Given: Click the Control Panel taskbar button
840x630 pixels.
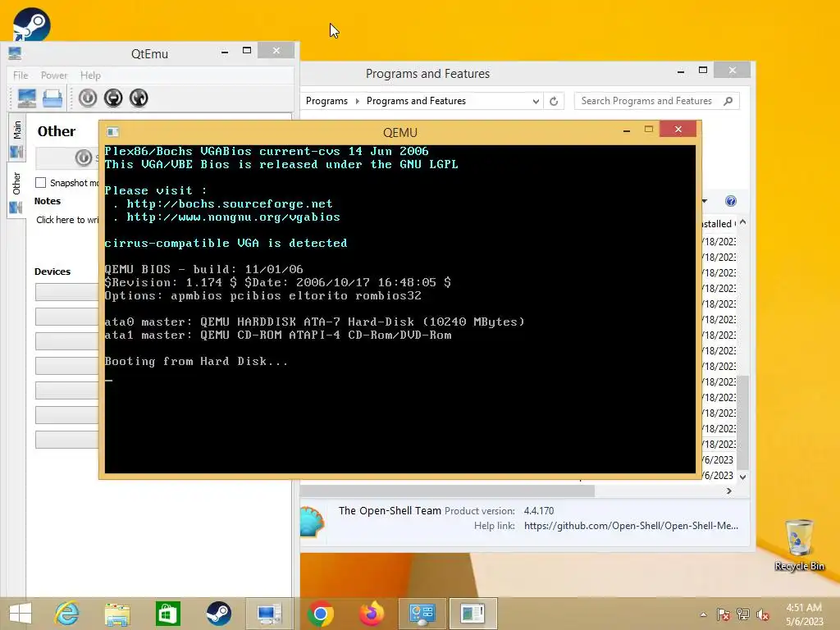Looking at the screenshot, I should tap(422, 614).
